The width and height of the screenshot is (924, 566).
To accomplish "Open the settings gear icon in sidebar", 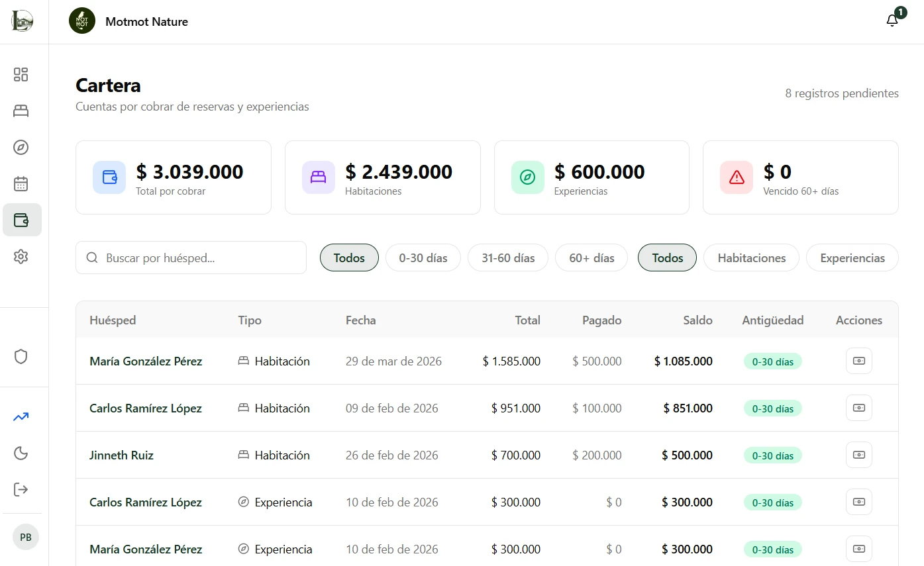I will click(21, 256).
